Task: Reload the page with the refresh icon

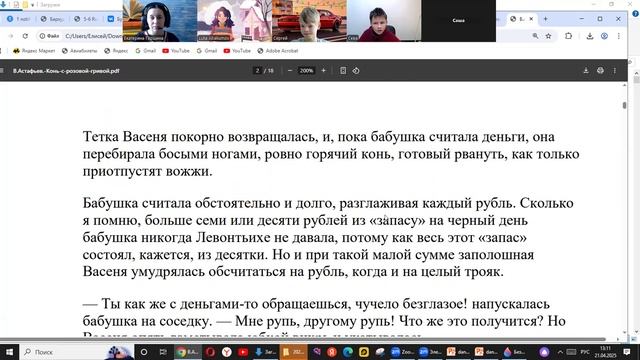Action: pyautogui.click(x=25, y=36)
